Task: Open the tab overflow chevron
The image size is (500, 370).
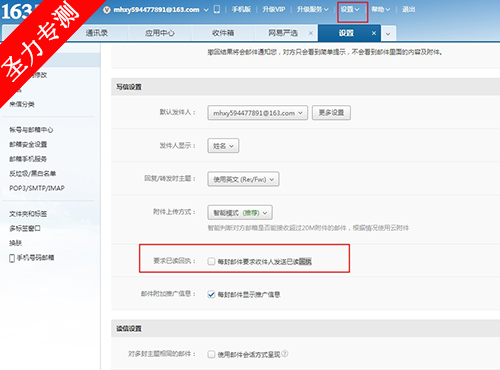Action: coord(388,34)
